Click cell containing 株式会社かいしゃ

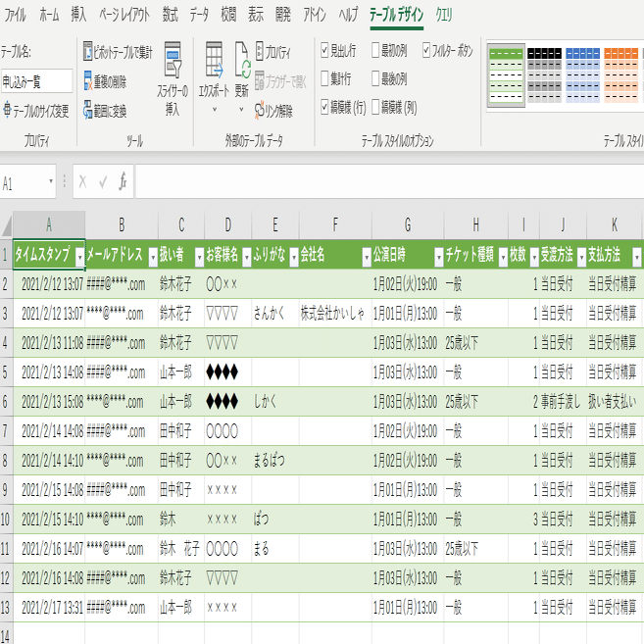(x=335, y=314)
